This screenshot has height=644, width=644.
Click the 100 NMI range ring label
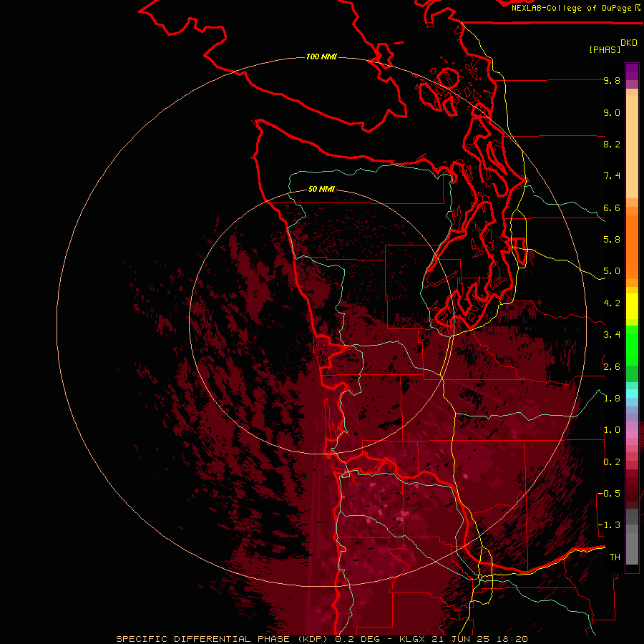[321, 57]
